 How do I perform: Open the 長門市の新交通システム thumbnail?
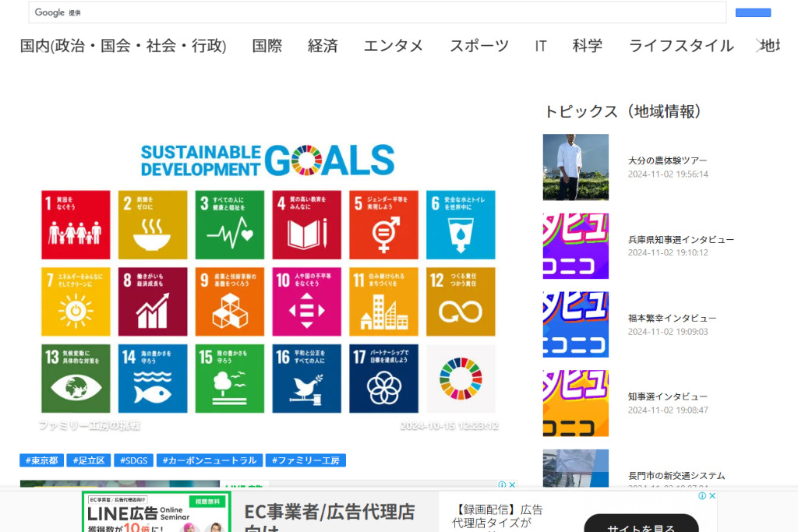coord(576,468)
